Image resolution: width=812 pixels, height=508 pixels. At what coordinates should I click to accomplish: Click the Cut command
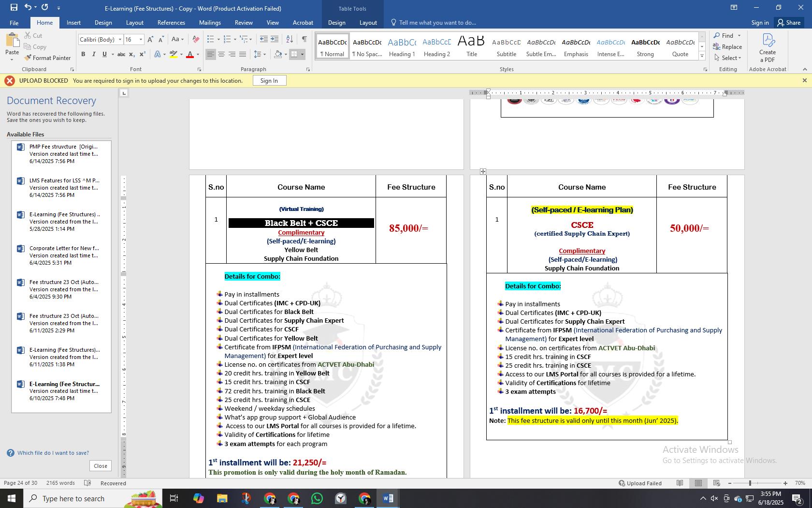(33, 36)
